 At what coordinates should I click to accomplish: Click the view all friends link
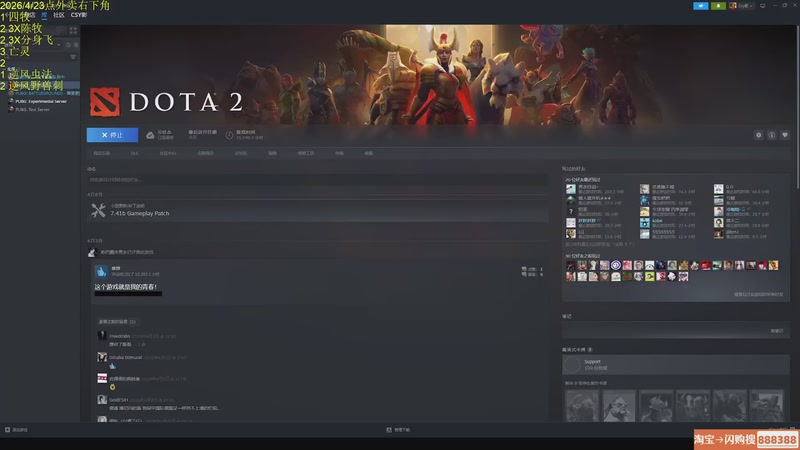coord(758,294)
